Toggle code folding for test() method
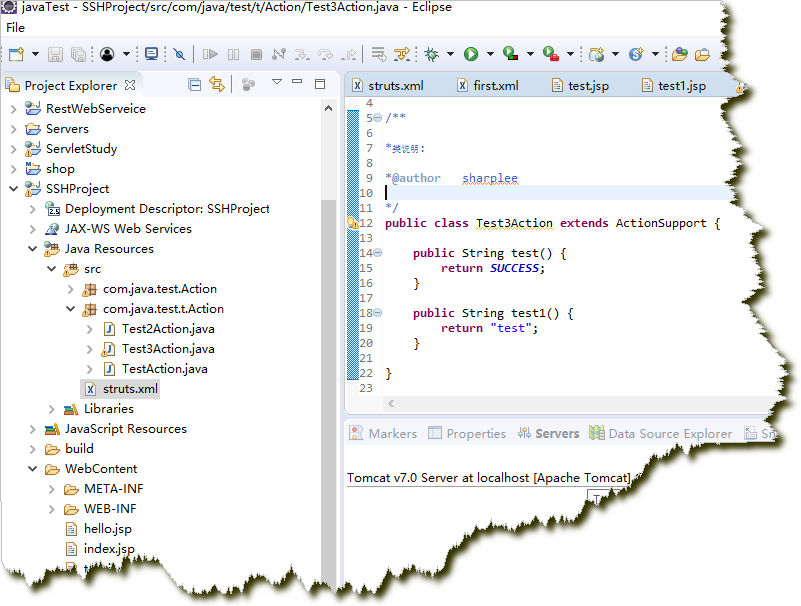 (x=377, y=253)
